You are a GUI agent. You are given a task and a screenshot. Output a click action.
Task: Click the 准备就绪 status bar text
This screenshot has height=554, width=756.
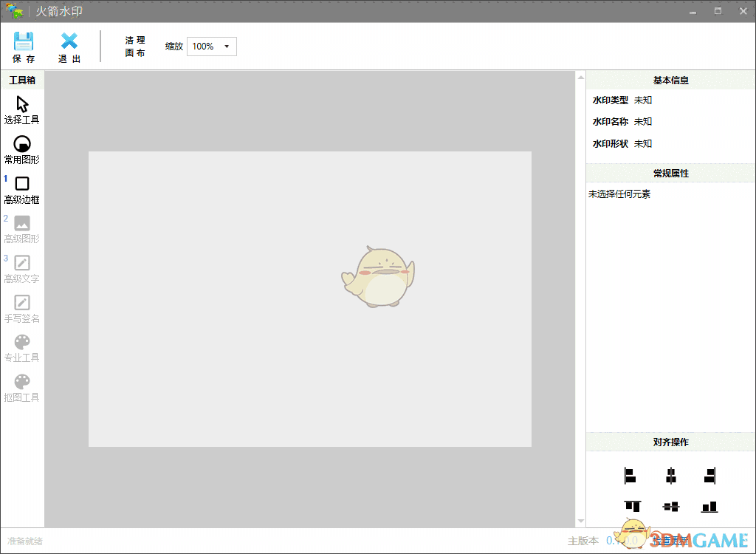tap(24, 541)
